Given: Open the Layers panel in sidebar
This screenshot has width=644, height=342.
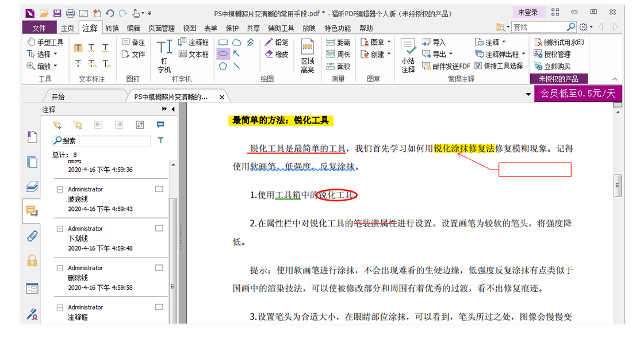Looking at the screenshot, I should pos(32,187).
